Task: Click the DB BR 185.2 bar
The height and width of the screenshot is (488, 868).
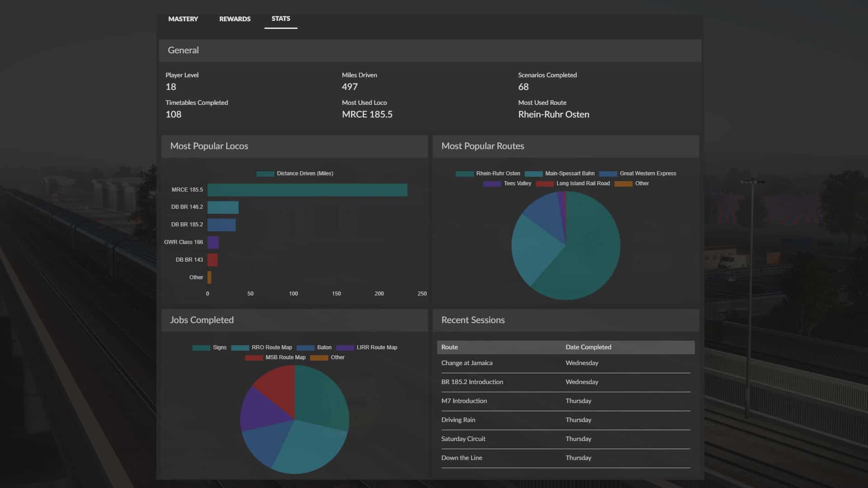Action: pos(222,225)
